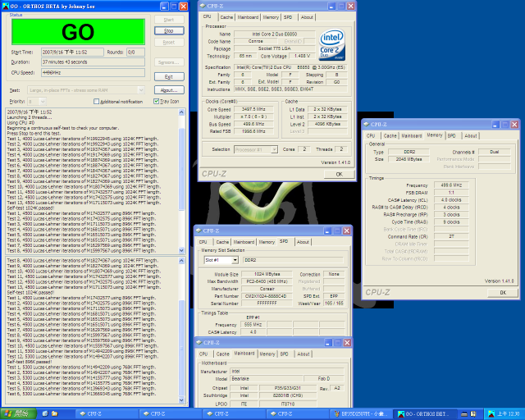Screen dimensions: 525x420
Task: Click the Intel Core 2 Duo logo
Action: (331, 45)
